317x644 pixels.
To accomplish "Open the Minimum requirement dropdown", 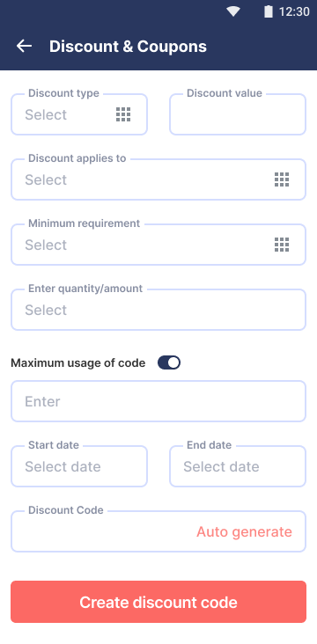I will pos(158,245).
